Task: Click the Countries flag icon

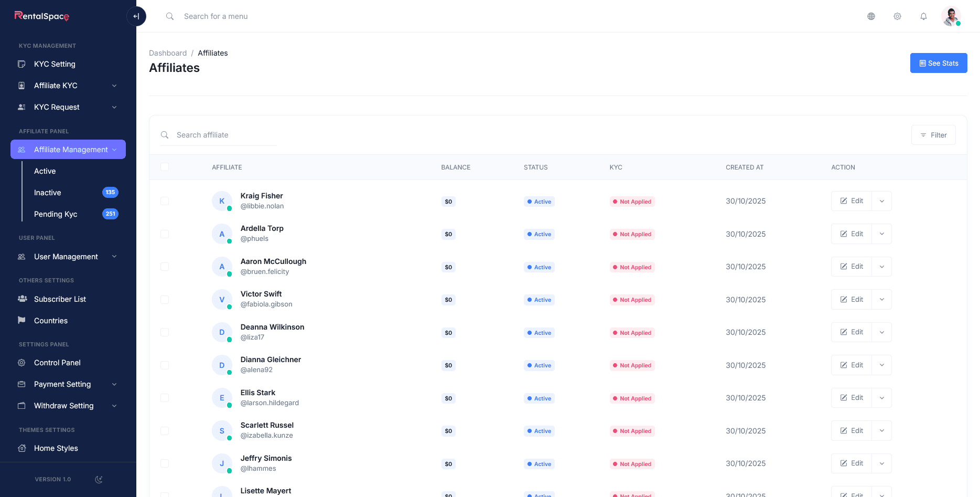Action: [21, 320]
